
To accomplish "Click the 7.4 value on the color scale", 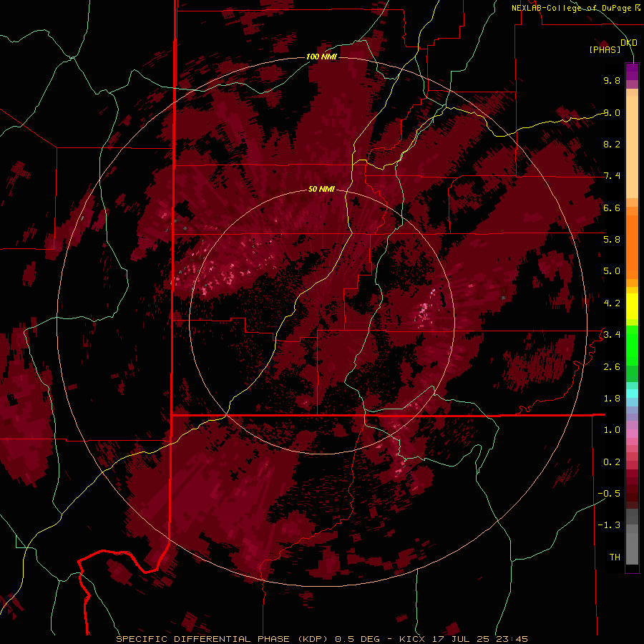I will pyautogui.click(x=612, y=176).
